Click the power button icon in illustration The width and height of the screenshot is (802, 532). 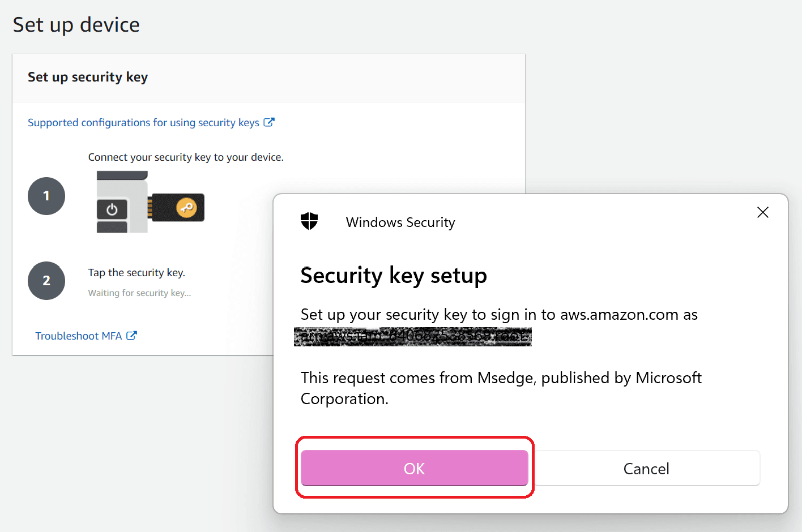pos(112,209)
